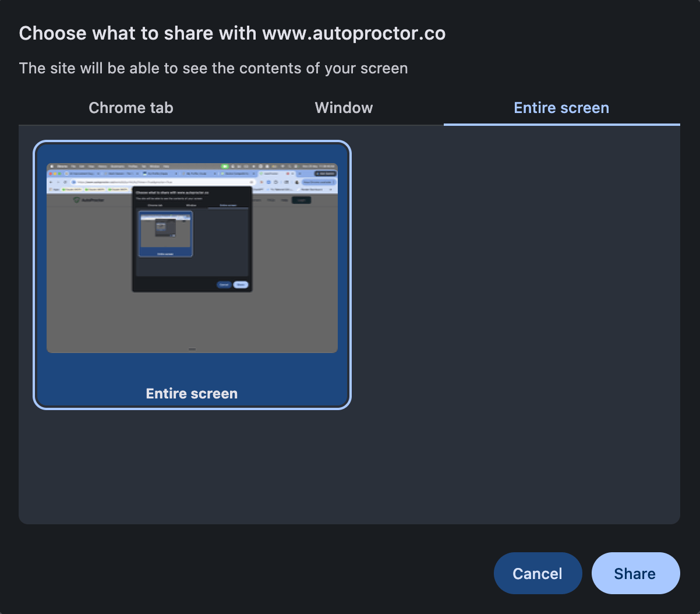Switch to the Chrome tab option
This screenshot has height=614, width=700.
point(131,108)
